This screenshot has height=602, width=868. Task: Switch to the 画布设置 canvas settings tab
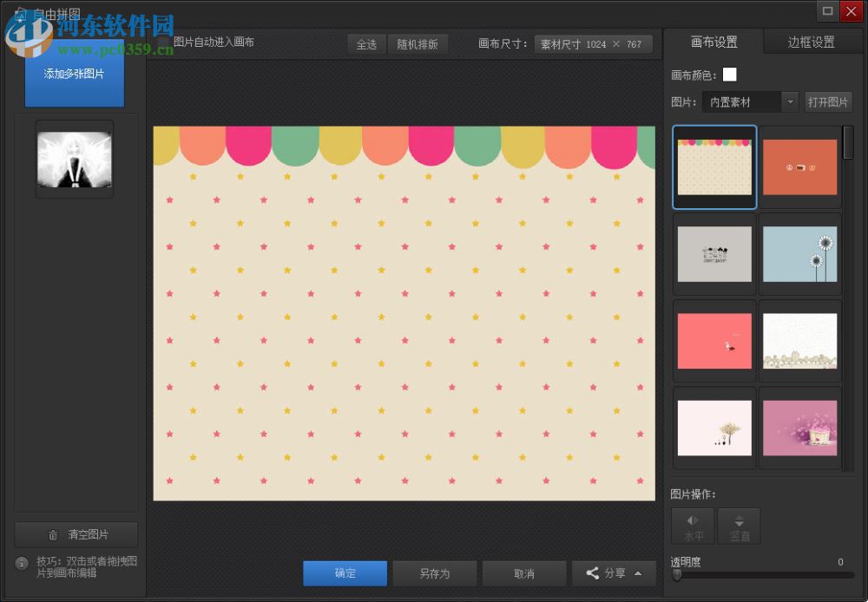coord(714,41)
